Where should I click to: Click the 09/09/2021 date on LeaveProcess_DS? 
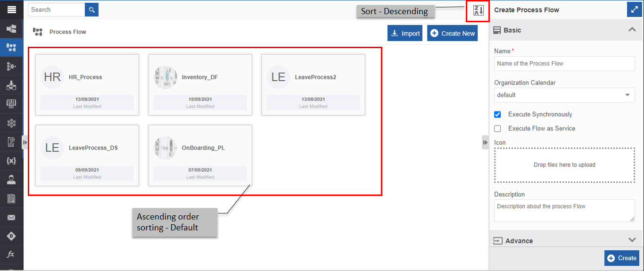(87, 170)
